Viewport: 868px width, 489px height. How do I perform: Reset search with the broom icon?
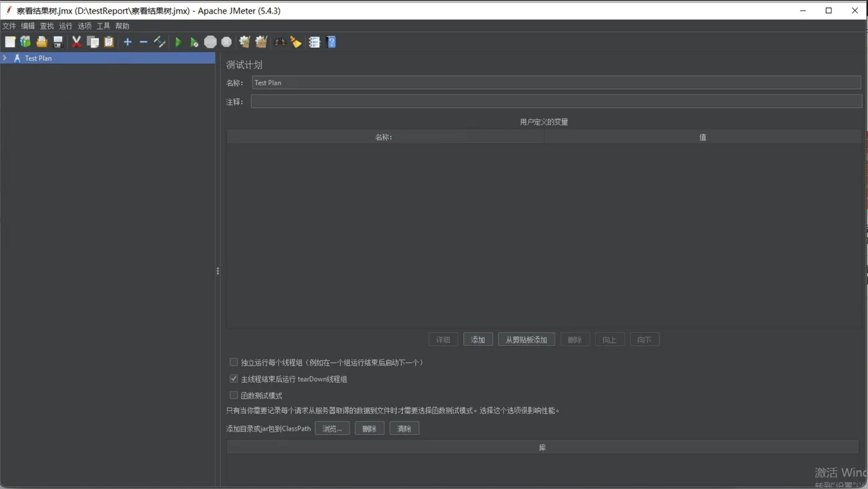tap(296, 42)
